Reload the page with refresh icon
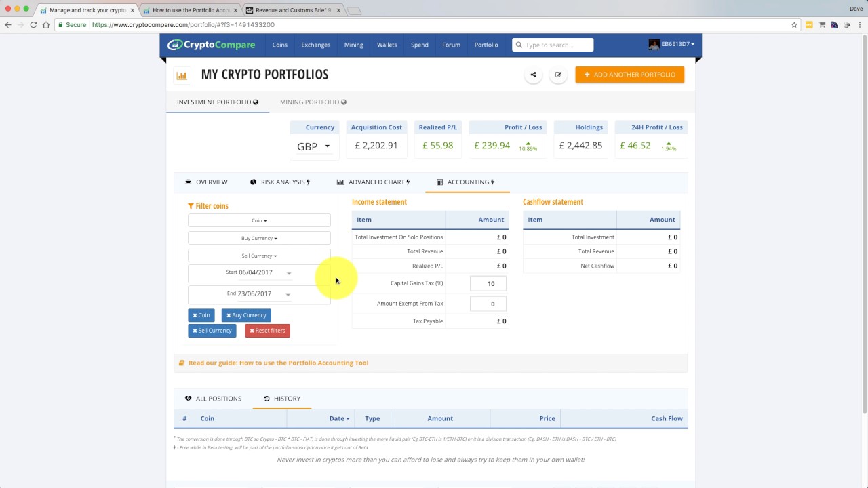Viewport: 868px width, 488px height. coord(33,24)
